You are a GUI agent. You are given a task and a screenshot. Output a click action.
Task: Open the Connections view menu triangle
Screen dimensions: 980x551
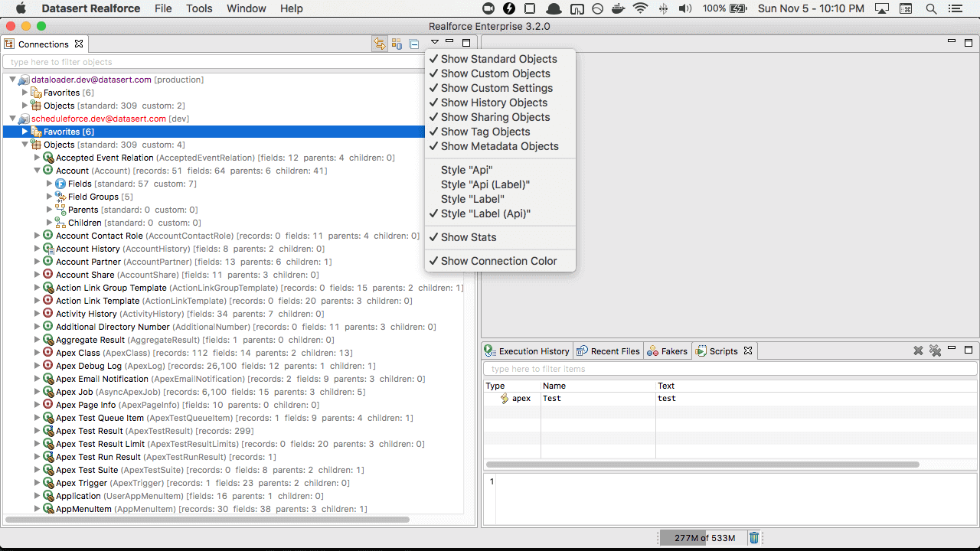coord(435,43)
